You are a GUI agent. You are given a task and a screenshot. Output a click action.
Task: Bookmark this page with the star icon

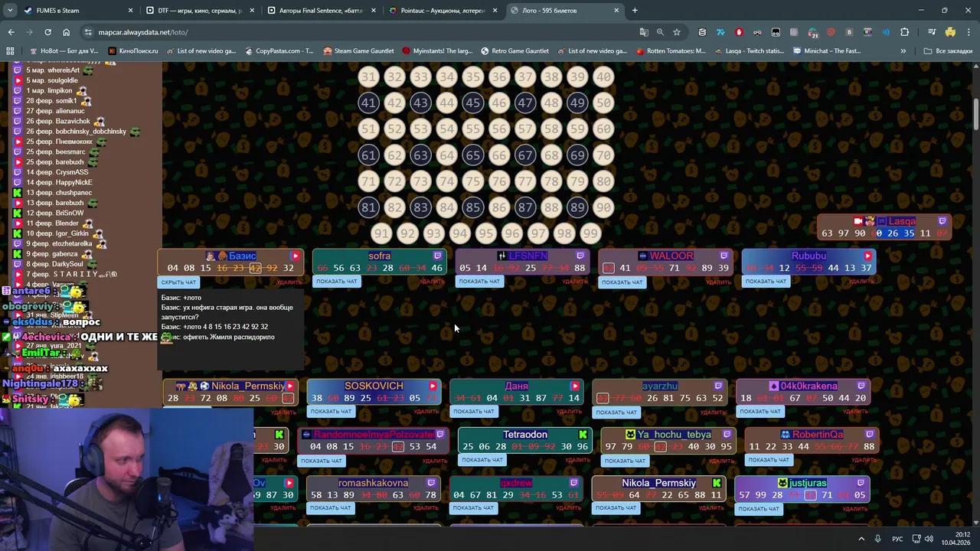tap(677, 32)
